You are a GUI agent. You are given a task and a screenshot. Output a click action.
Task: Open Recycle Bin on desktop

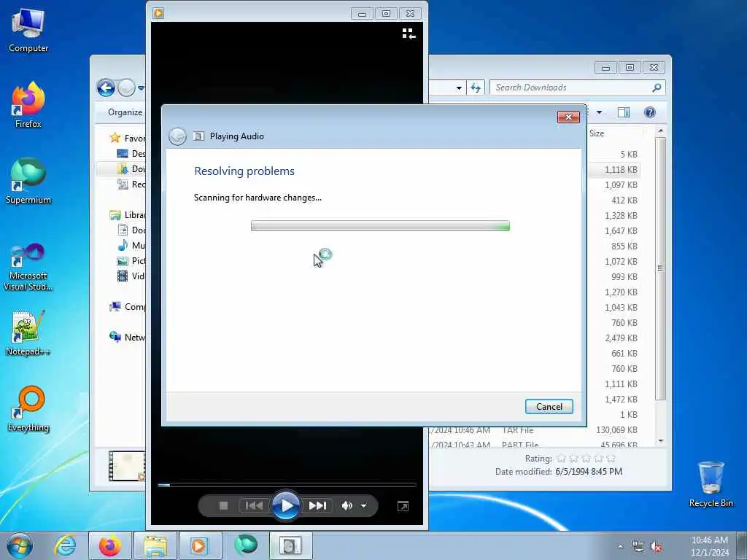(711, 484)
